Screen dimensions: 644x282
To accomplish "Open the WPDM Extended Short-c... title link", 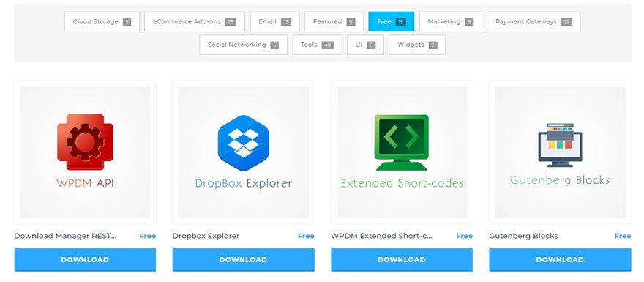I will [381, 236].
